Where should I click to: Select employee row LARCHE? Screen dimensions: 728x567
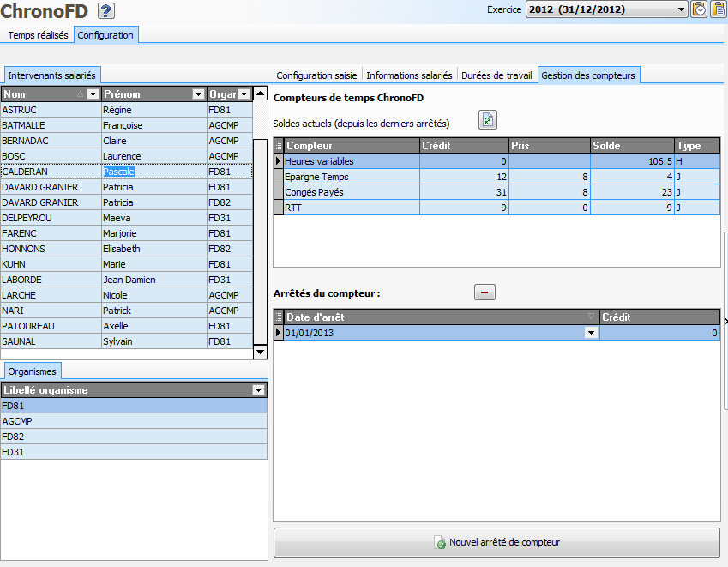(127, 295)
